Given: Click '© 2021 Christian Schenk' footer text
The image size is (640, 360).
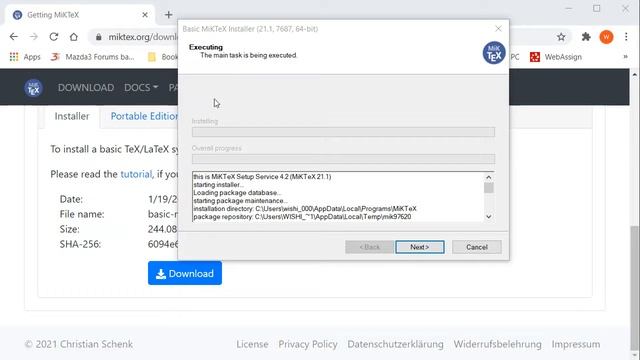Looking at the screenshot, I should pyautogui.click(x=79, y=344).
